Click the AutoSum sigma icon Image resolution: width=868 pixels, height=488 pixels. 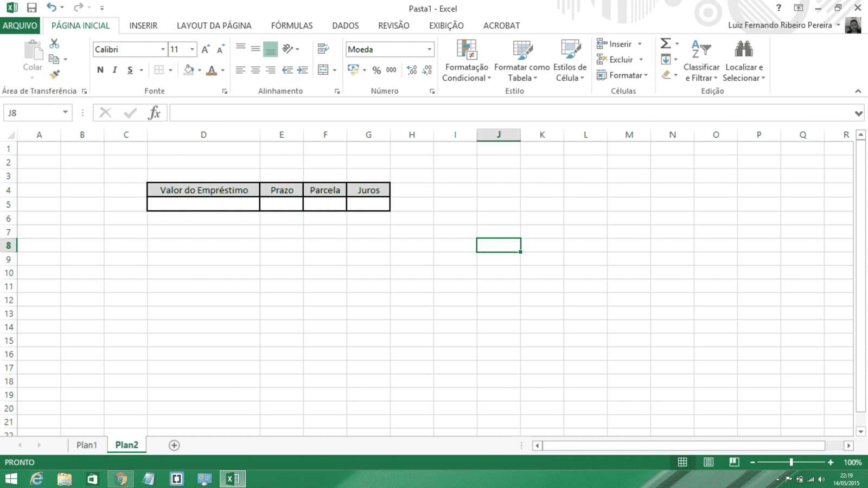pos(666,43)
